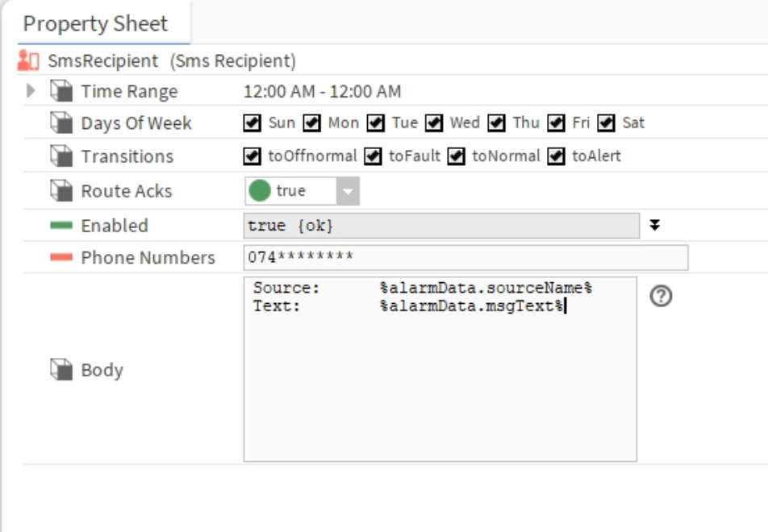The image size is (768, 532).
Task: Uncheck the Sun day checkbox
Action: 253,123
